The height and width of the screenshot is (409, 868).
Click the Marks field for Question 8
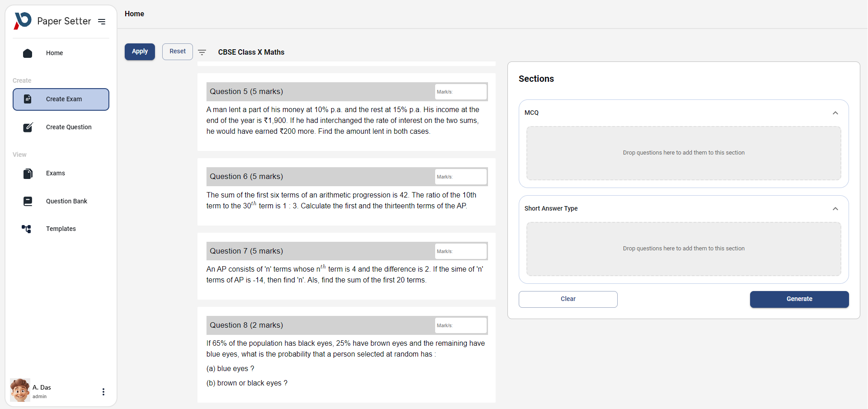point(460,325)
